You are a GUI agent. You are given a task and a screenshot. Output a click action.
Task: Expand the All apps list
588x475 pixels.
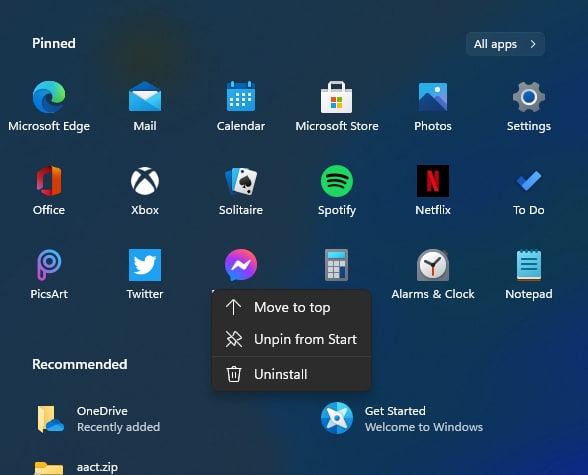pyautogui.click(x=505, y=44)
